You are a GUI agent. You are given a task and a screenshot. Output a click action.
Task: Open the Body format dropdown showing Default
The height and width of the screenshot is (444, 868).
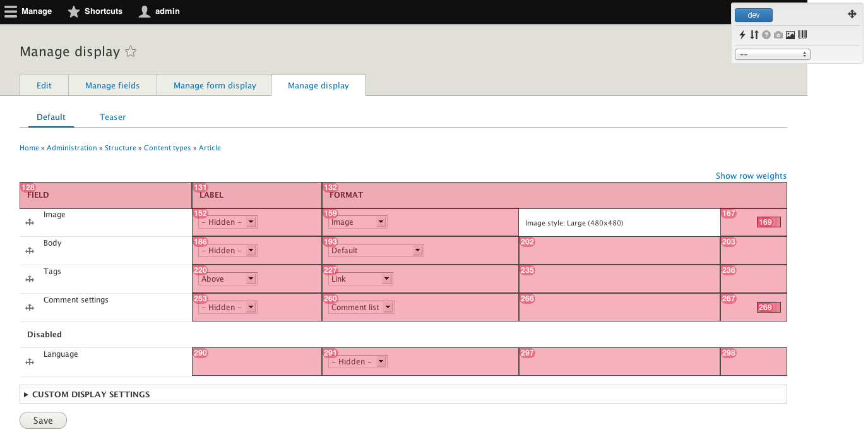pyautogui.click(x=376, y=251)
